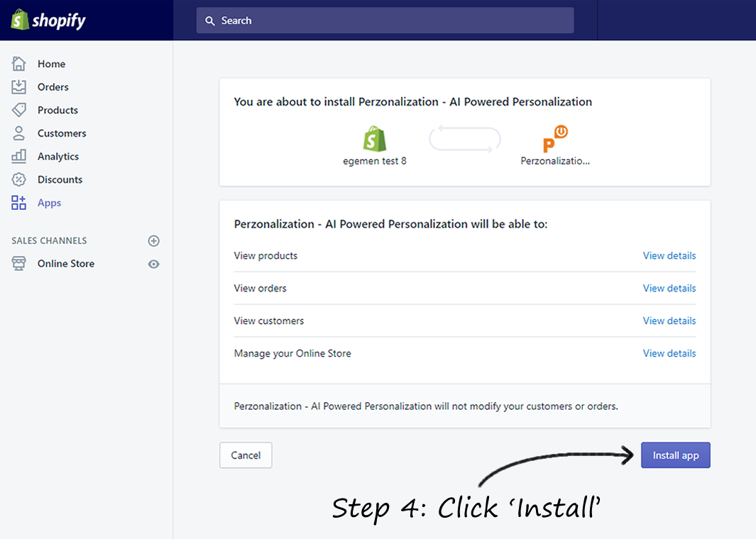The image size is (756, 539).
Task: Click the 'You are about to install' heading
Action: (412, 101)
